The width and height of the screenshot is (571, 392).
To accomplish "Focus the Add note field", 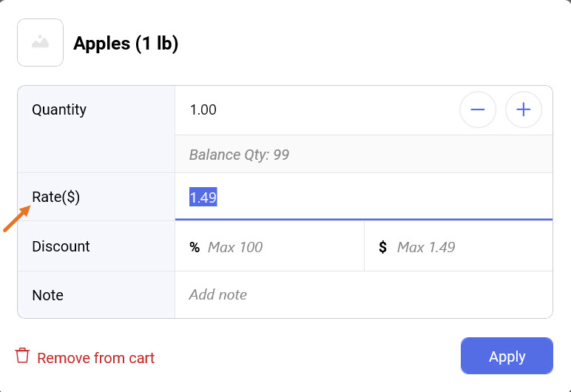I will tap(362, 294).
